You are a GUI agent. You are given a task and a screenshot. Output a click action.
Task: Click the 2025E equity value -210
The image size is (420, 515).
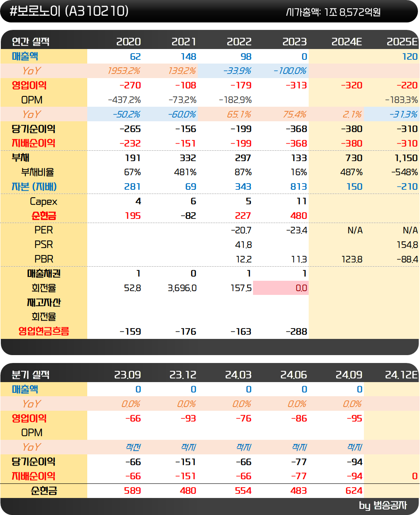pos(407,186)
